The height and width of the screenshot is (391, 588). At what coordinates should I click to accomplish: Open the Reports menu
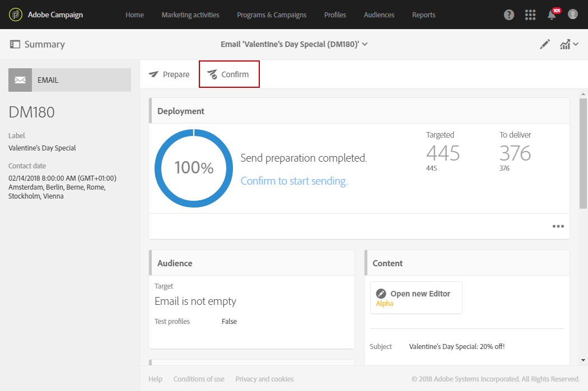[424, 15]
